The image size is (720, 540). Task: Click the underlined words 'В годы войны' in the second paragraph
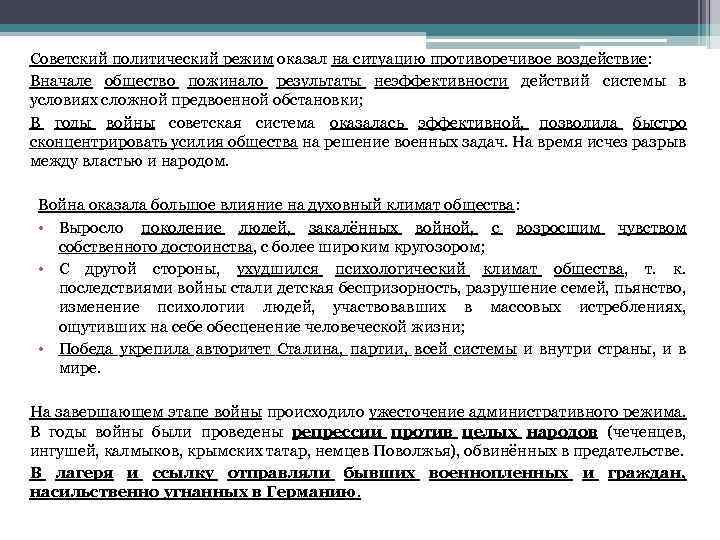tap(92, 123)
